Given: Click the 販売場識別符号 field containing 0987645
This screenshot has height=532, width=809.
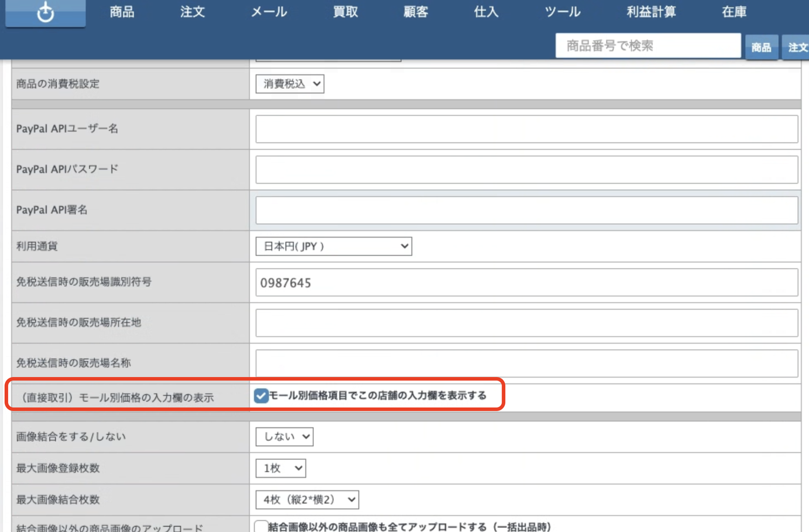Looking at the screenshot, I should point(526,282).
